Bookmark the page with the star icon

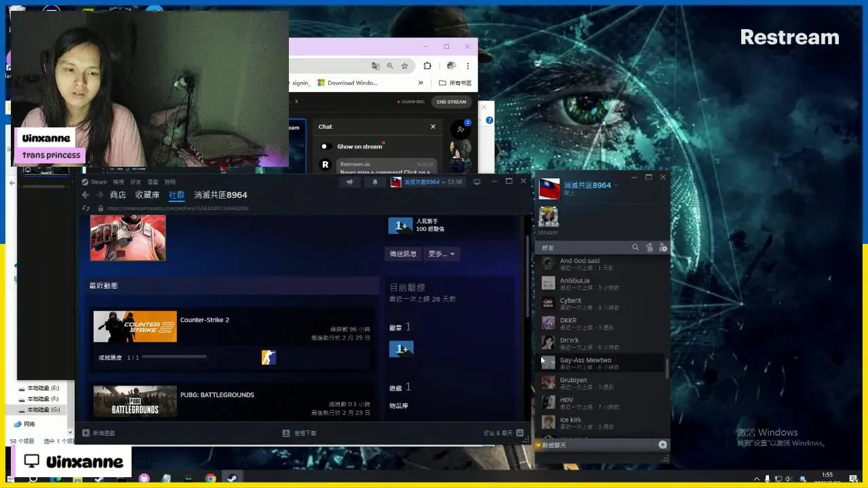[x=405, y=66]
